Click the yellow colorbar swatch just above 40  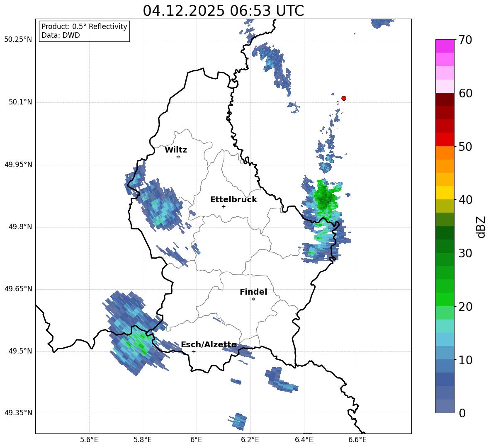(x=445, y=193)
